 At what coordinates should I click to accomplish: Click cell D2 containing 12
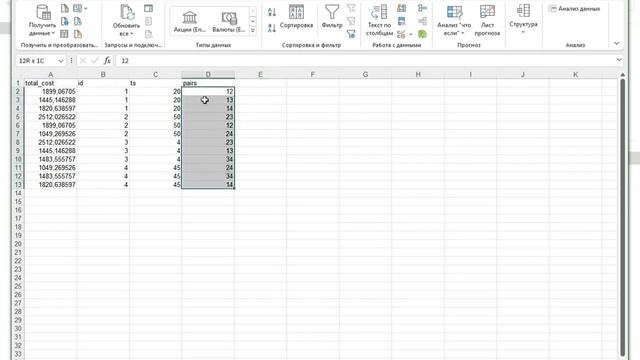208,91
